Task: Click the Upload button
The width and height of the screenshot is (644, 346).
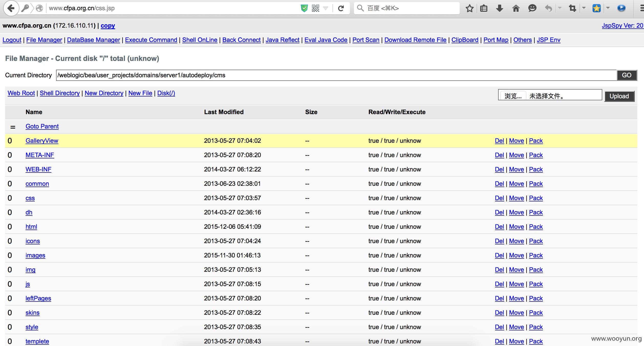Action: 619,96
